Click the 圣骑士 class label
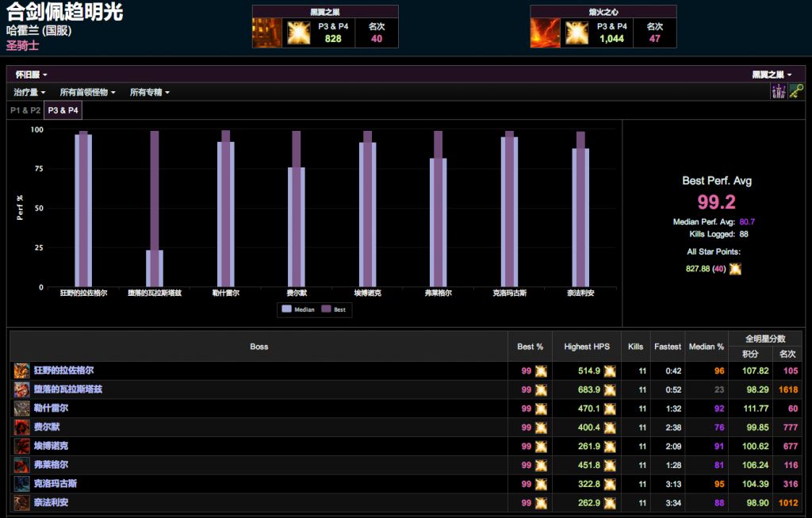Image resolution: width=812 pixels, height=518 pixels. (22, 45)
